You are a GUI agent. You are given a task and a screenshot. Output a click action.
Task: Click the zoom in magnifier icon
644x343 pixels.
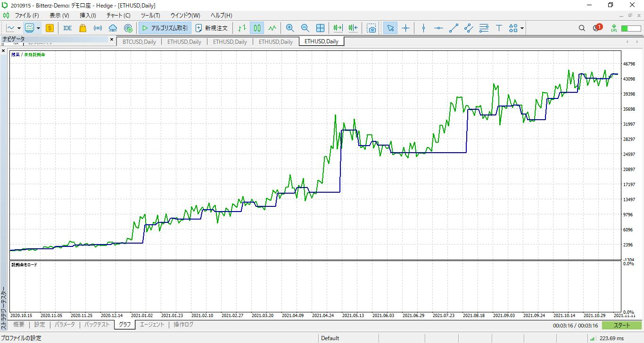coord(290,28)
